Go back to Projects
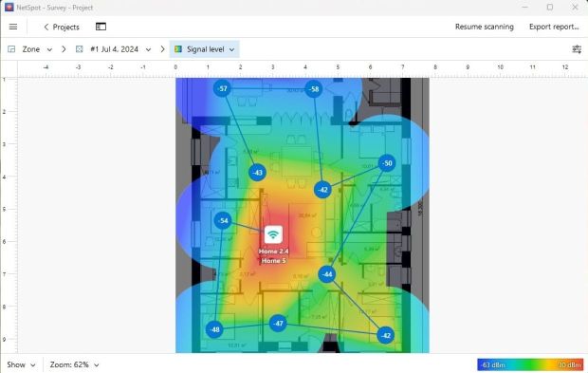This screenshot has width=588, height=373. pos(62,27)
